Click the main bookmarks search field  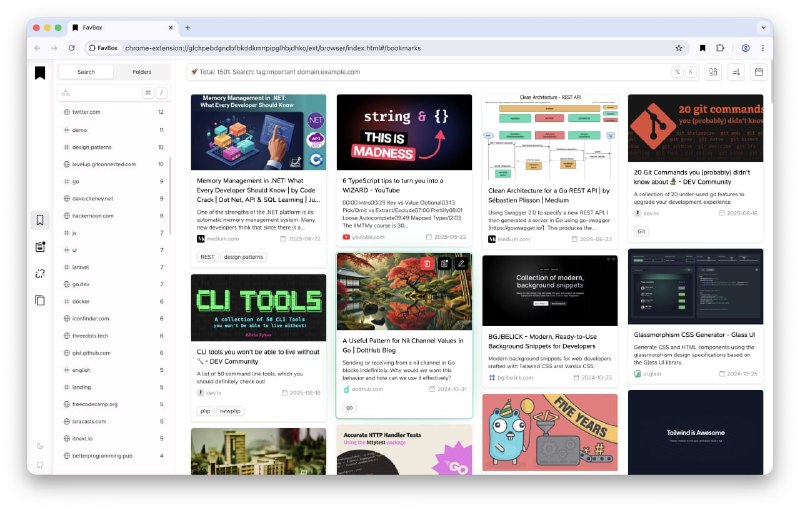pos(443,72)
